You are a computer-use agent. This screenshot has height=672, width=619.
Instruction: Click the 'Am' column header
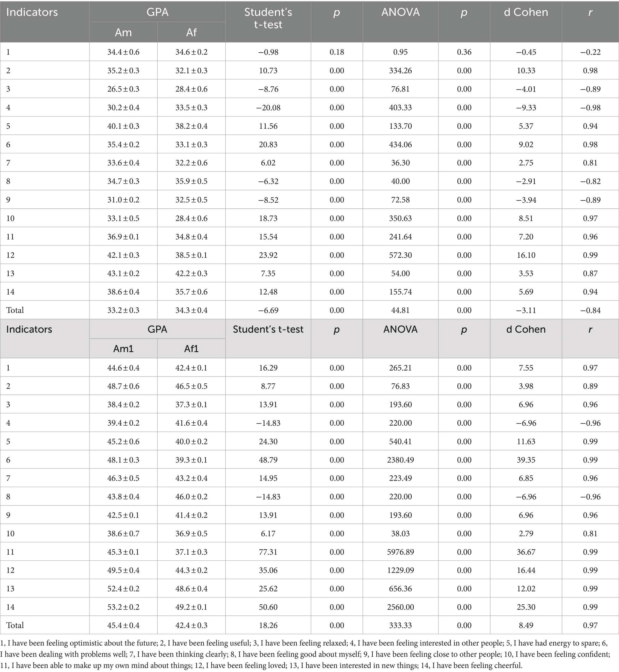tap(123, 33)
